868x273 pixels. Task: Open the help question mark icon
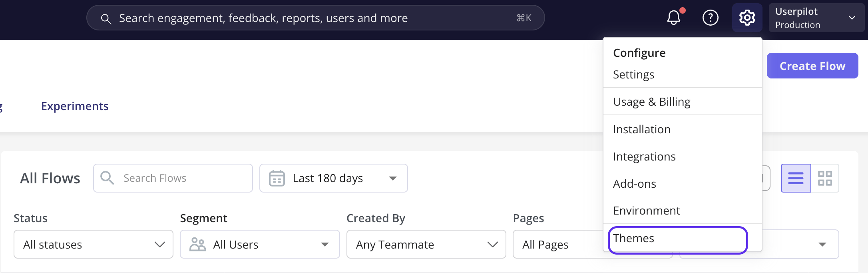[710, 18]
